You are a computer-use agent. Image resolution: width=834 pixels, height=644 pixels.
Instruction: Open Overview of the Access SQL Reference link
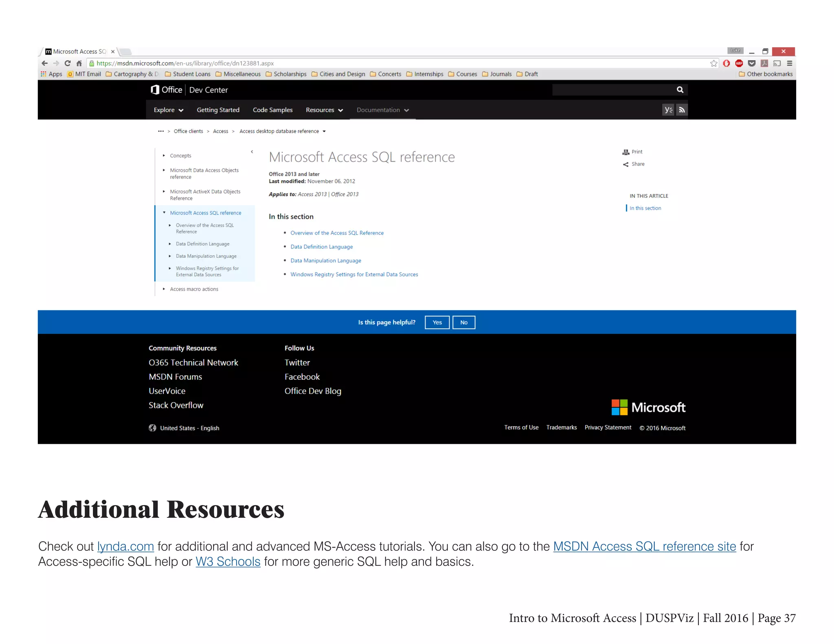click(337, 233)
